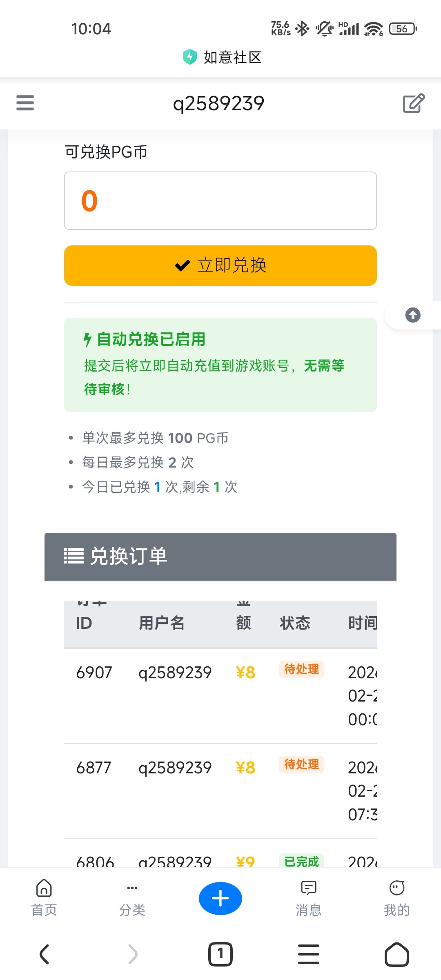Tap the 兑换订单 section header
441x980 pixels.
[x=220, y=557]
